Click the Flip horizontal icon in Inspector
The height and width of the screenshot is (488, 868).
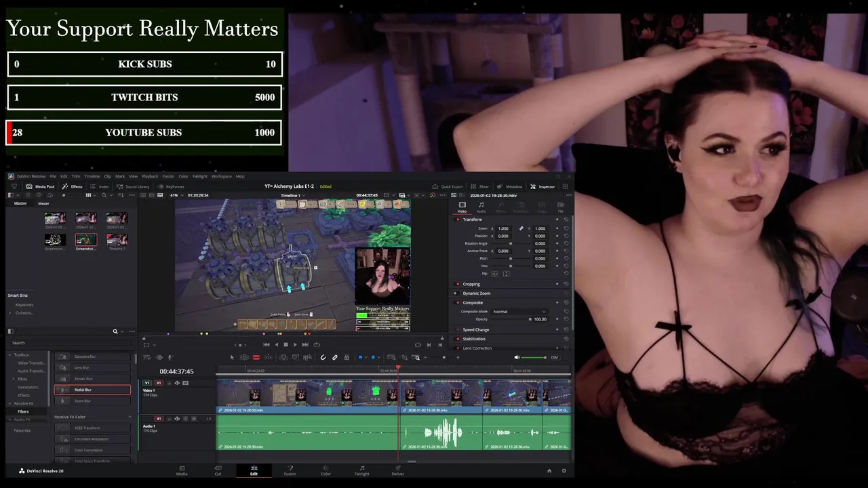(494, 274)
